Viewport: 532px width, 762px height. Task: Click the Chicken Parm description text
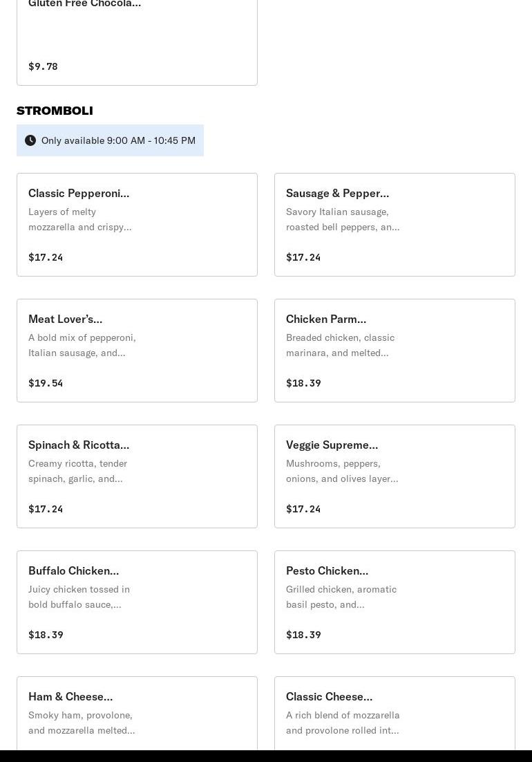tap(340, 345)
